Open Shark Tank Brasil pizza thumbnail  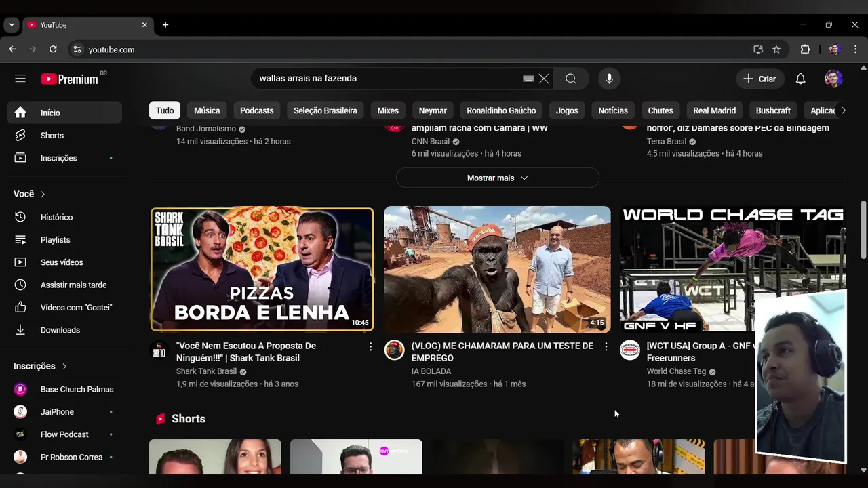click(262, 269)
